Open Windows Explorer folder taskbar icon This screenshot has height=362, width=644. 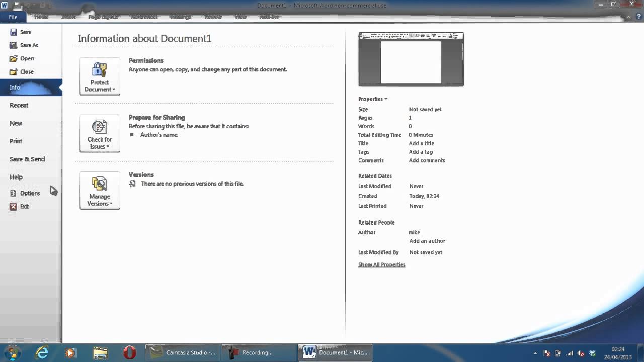101,352
